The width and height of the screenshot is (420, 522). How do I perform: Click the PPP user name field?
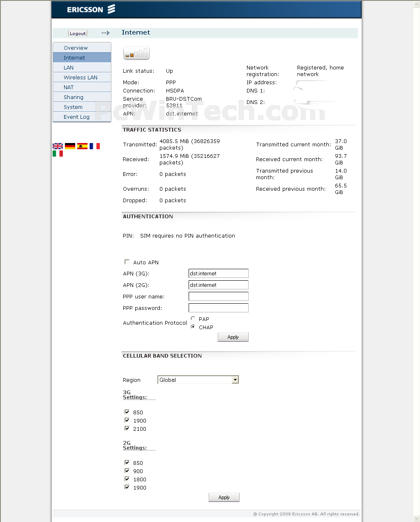click(x=219, y=296)
